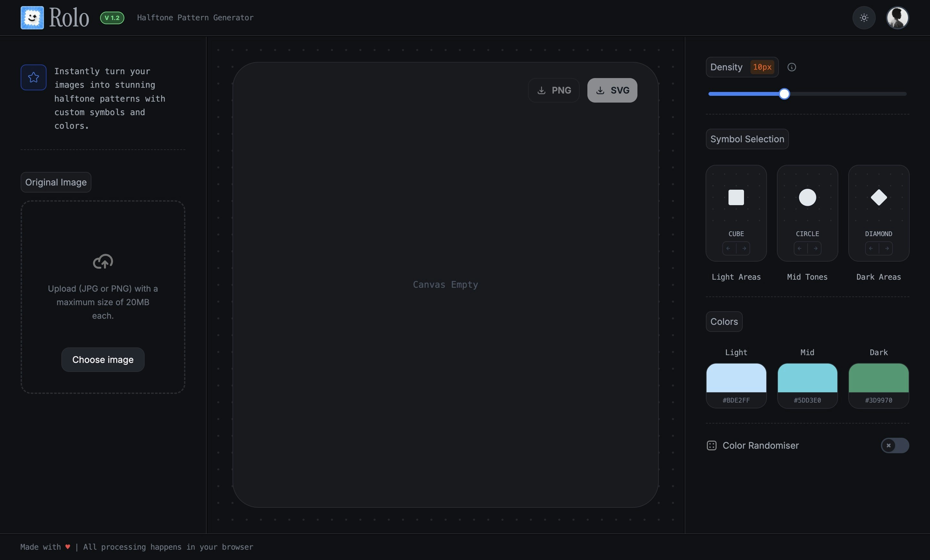This screenshot has height=560, width=930.
Task: Click the V 1.2 version badge
Action: click(112, 18)
